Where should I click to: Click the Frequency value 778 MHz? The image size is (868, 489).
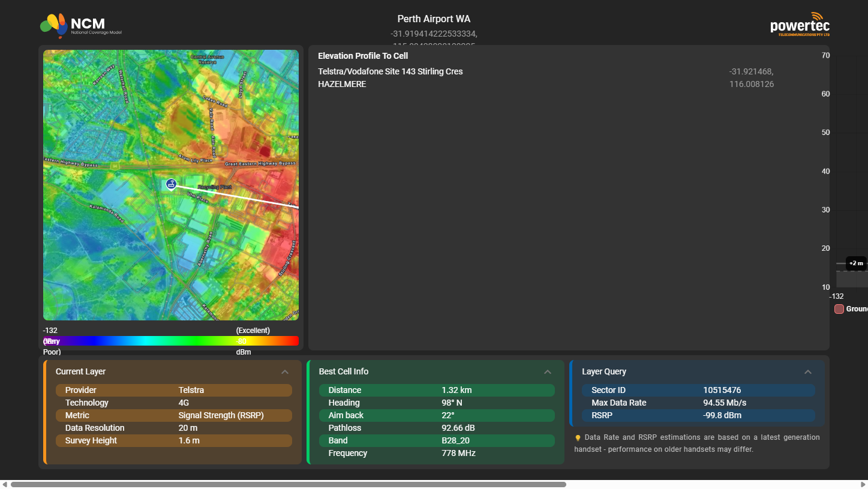[x=458, y=453]
